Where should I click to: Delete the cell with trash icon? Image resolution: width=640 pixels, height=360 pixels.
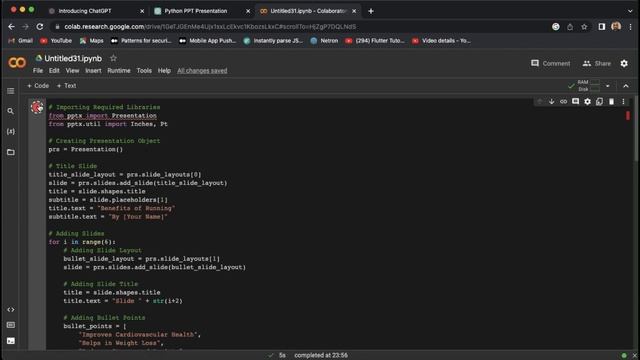click(611, 102)
